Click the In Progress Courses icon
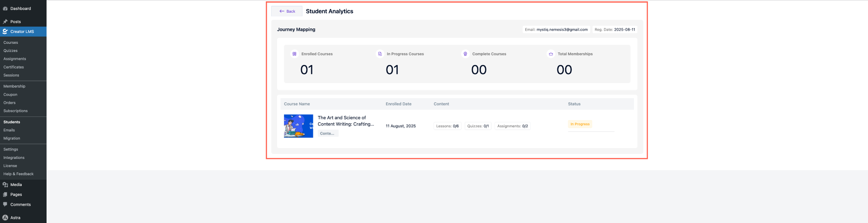This screenshot has height=223, width=868. [x=380, y=54]
